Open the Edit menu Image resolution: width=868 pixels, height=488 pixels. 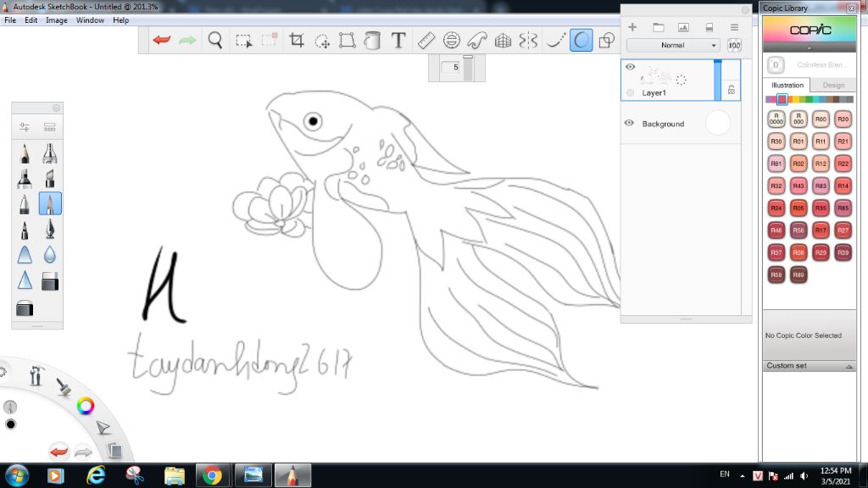click(31, 20)
